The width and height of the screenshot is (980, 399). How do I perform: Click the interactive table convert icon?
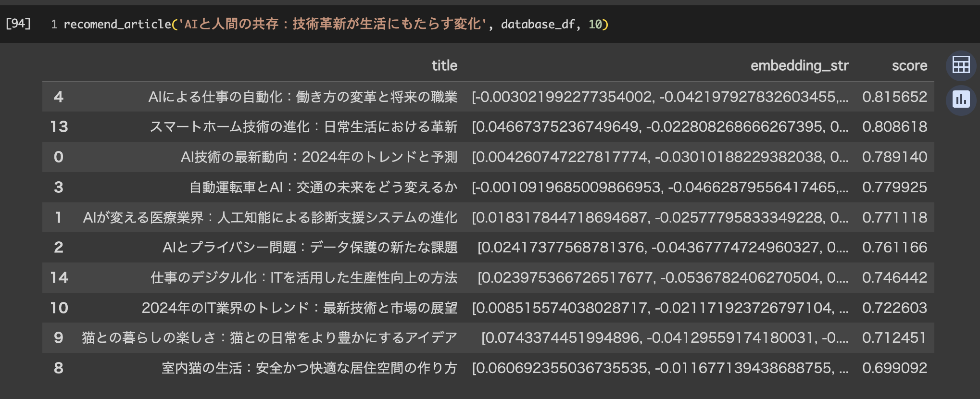961,65
